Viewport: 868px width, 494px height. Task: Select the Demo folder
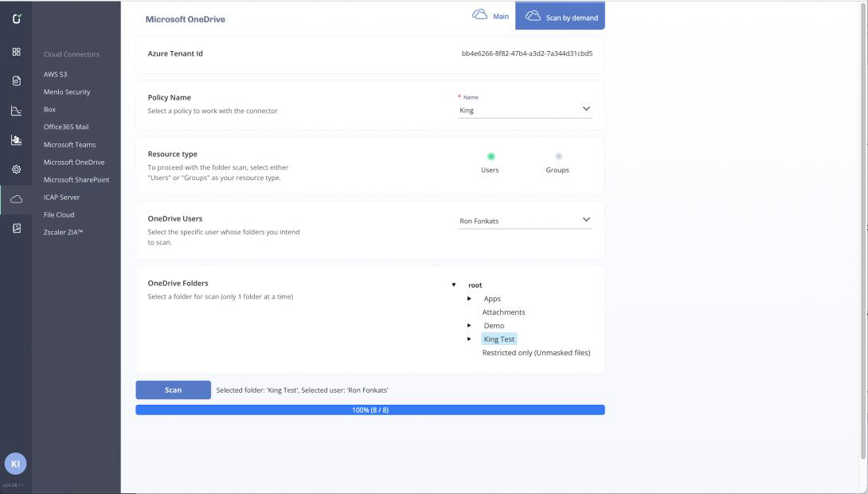click(x=494, y=326)
